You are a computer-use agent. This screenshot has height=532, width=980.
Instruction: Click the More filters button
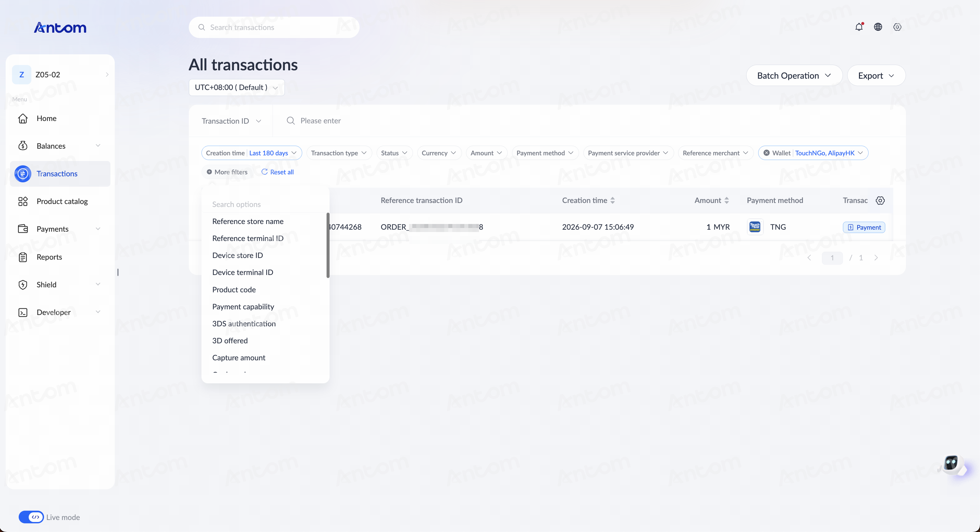click(227, 172)
